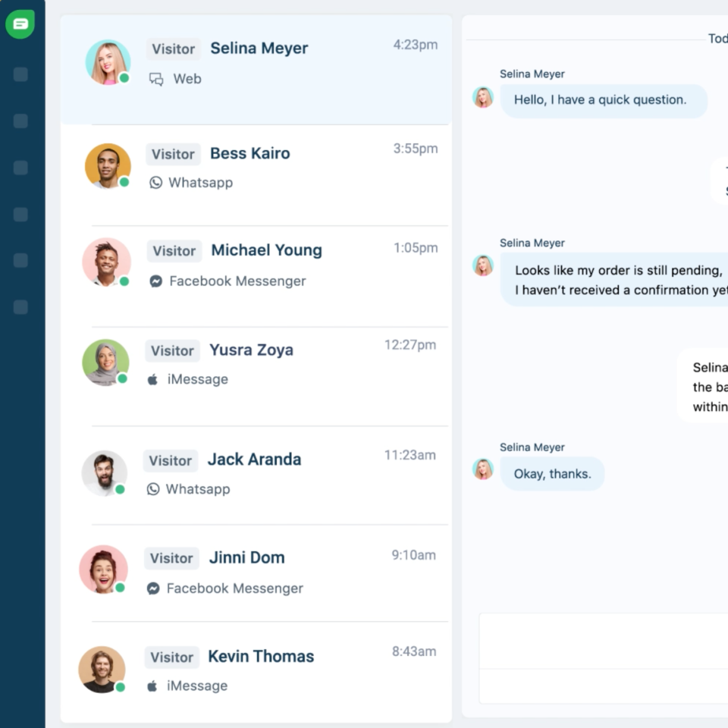728x728 pixels.
Task: Select the first sidebar navigation item
Action: click(x=20, y=74)
